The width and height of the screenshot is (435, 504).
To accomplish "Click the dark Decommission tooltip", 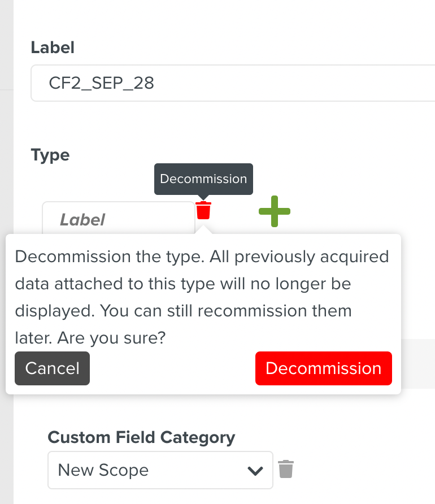I will coord(203,179).
